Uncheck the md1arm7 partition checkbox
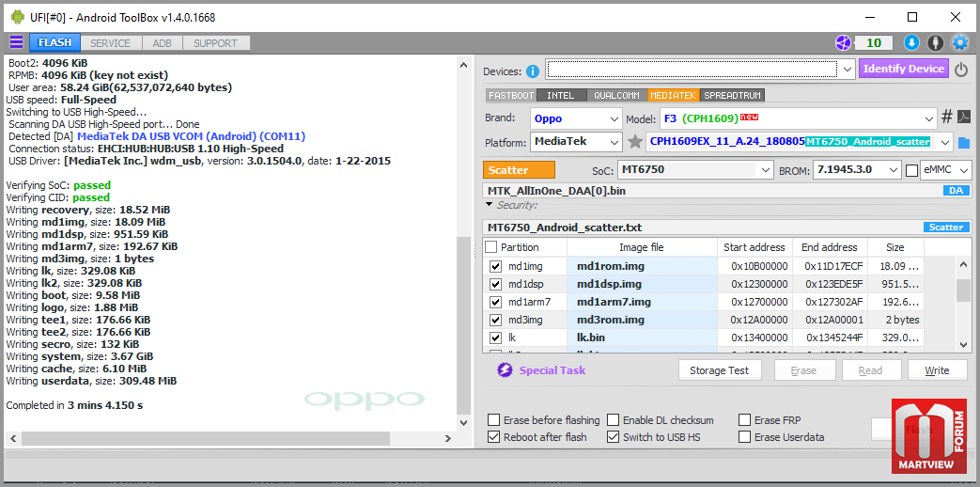Screen dimensions: 980x487 pyautogui.click(x=495, y=302)
